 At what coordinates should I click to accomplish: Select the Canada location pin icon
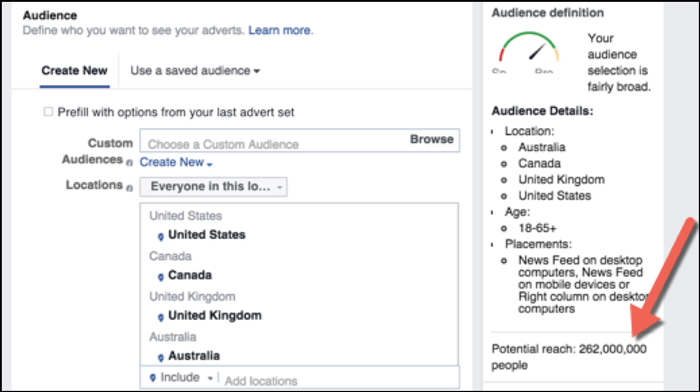(161, 277)
